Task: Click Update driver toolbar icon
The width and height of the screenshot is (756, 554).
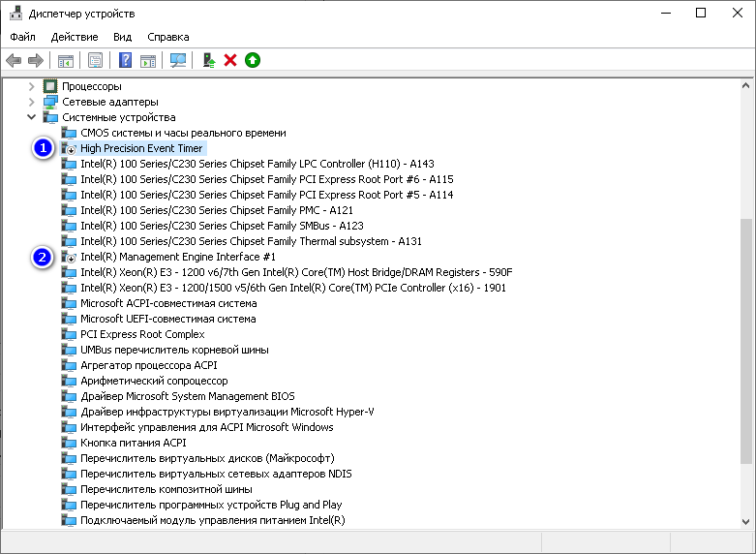Action: tap(209, 60)
